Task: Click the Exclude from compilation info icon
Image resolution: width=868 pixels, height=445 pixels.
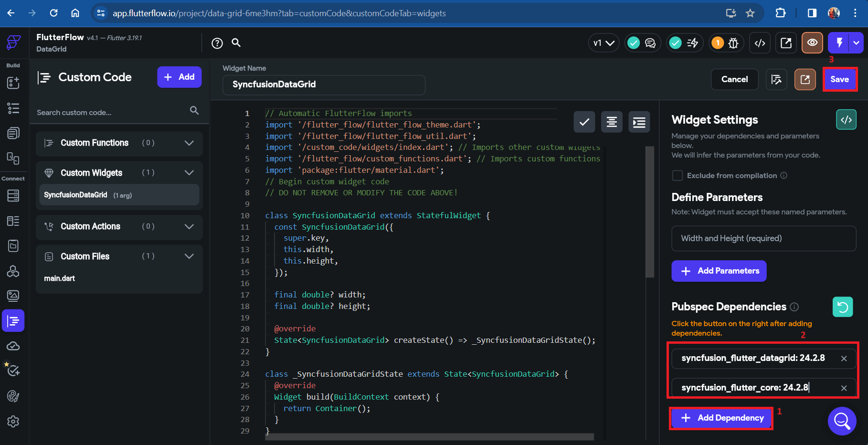Action: click(x=783, y=176)
